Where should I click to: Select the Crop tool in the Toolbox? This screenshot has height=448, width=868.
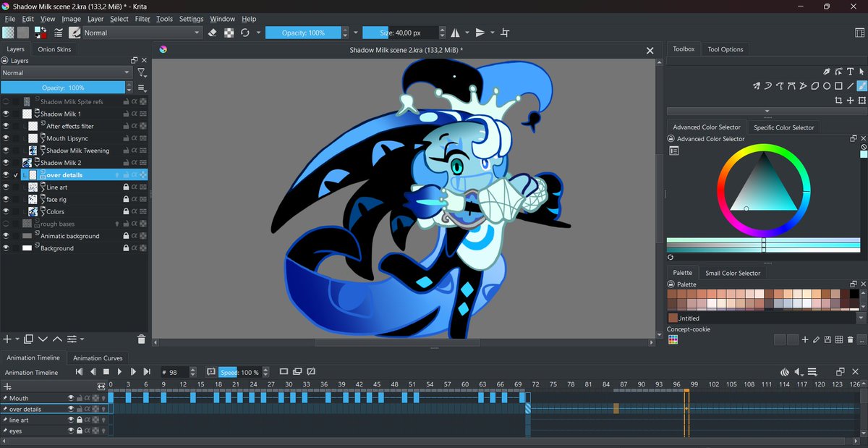[838, 100]
